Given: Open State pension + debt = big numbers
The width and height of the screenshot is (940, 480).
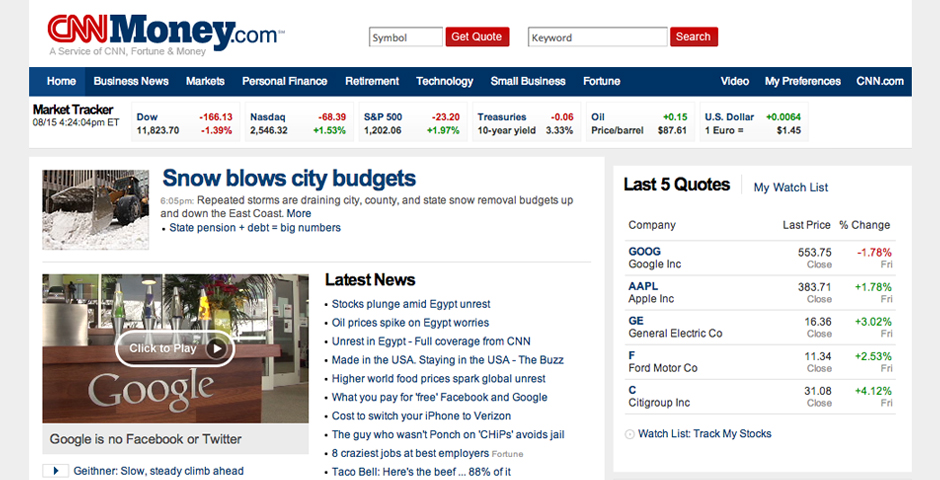Looking at the screenshot, I should [x=255, y=228].
